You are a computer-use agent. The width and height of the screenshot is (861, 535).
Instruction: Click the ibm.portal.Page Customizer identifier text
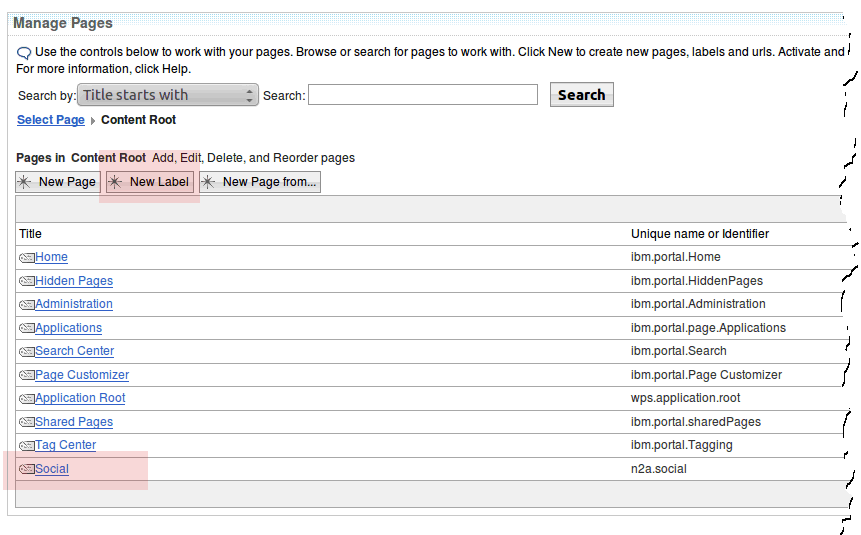point(706,375)
